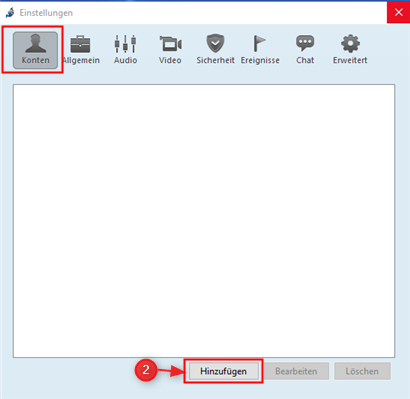
Task: Open the Chat settings section
Action: point(305,50)
